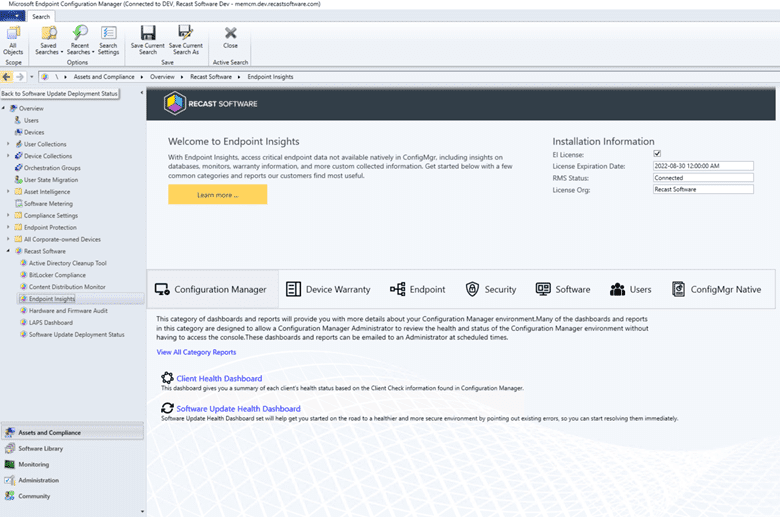780x517 pixels.
Task: Toggle the EI License checkbox
Action: coord(657,154)
